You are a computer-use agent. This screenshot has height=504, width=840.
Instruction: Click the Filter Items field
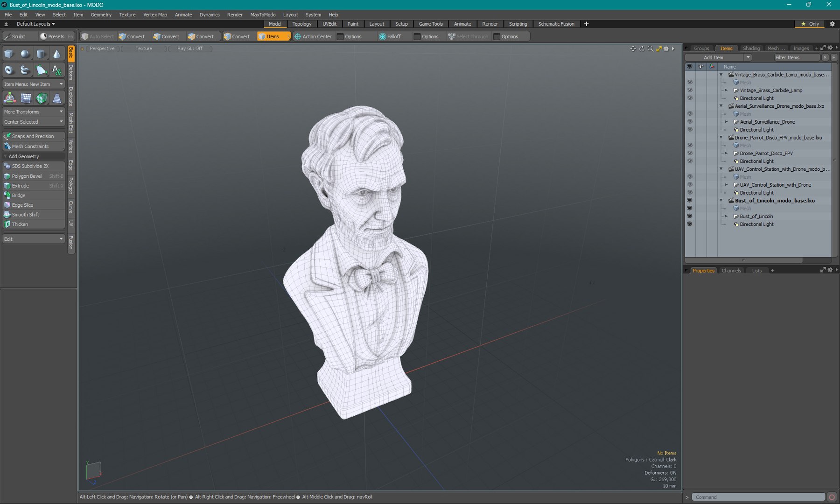pyautogui.click(x=797, y=57)
